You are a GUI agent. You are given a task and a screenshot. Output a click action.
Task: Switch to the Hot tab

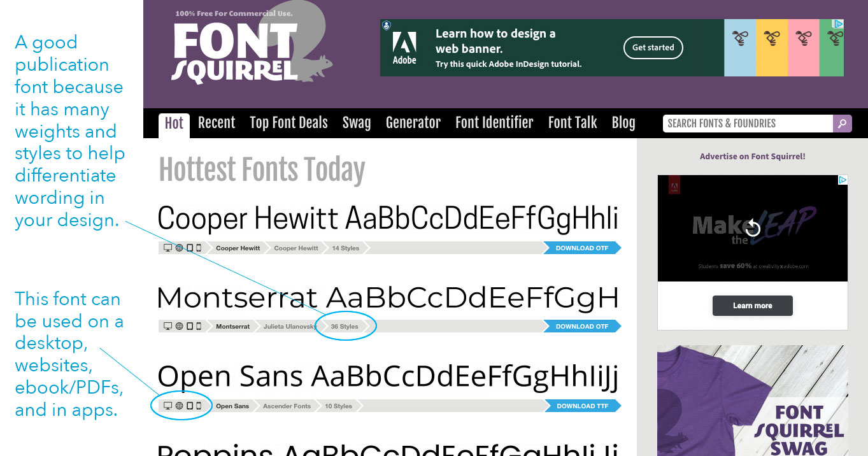pyautogui.click(x=174, y=124)
